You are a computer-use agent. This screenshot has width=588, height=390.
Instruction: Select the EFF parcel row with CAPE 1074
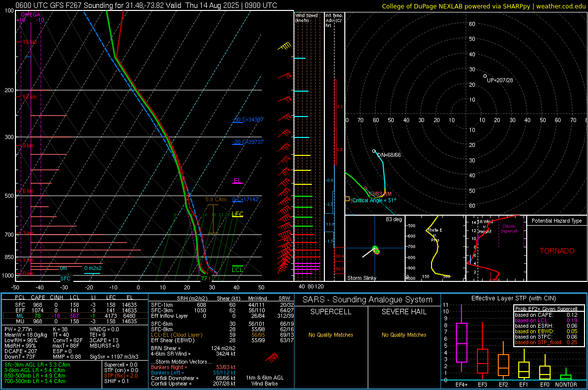click(75, 310)
